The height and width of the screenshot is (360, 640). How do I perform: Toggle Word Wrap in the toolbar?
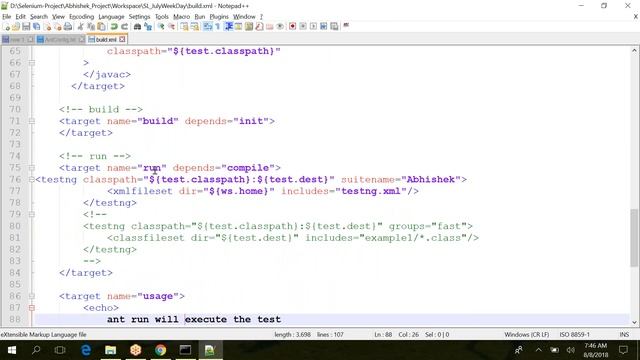207,26
